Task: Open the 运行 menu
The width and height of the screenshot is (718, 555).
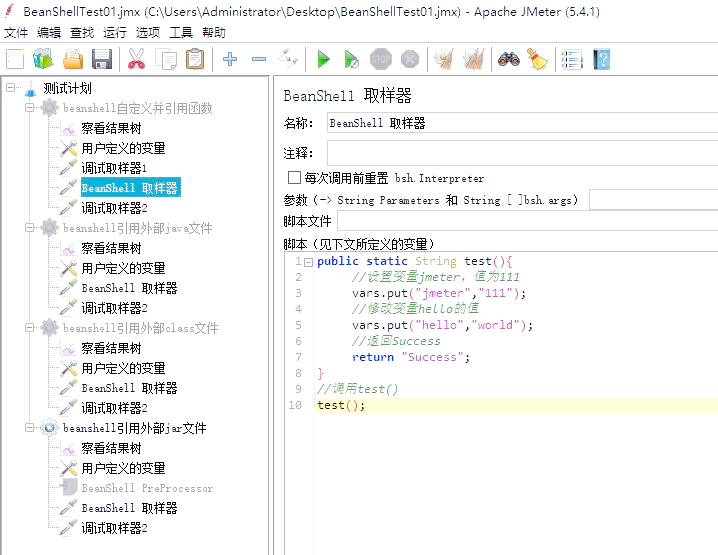Action: point(115,33)
